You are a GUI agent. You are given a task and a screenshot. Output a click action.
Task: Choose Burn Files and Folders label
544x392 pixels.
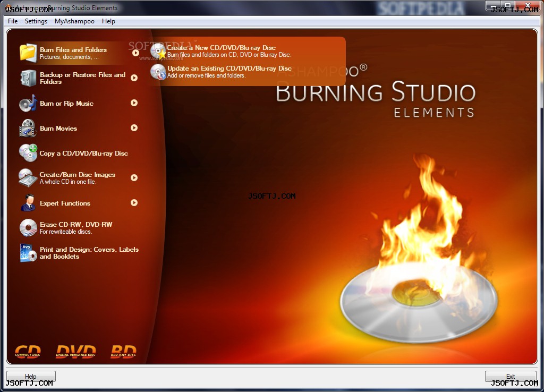pos(73,49)
